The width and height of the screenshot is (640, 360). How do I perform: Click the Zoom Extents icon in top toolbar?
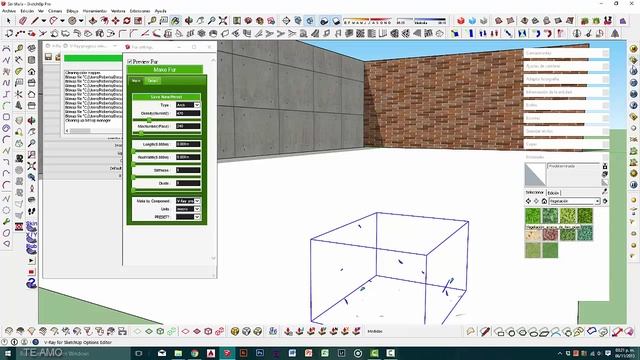(223, 20)
